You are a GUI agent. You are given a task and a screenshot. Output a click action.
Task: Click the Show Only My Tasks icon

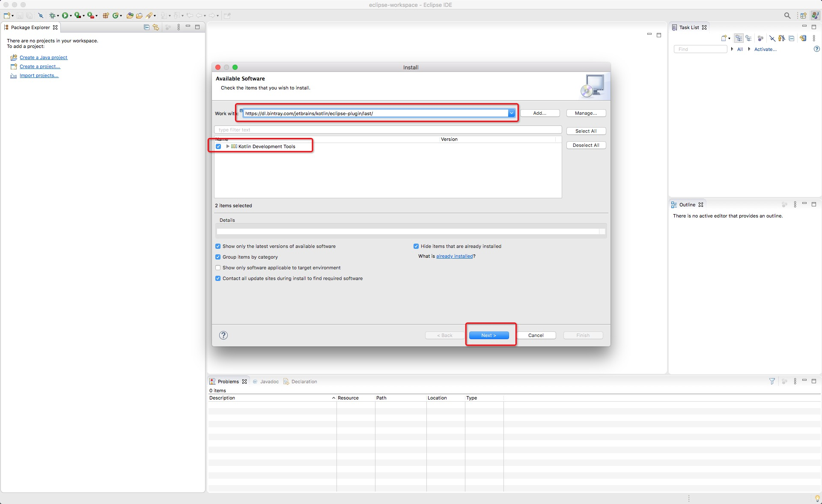click(782, 39)
